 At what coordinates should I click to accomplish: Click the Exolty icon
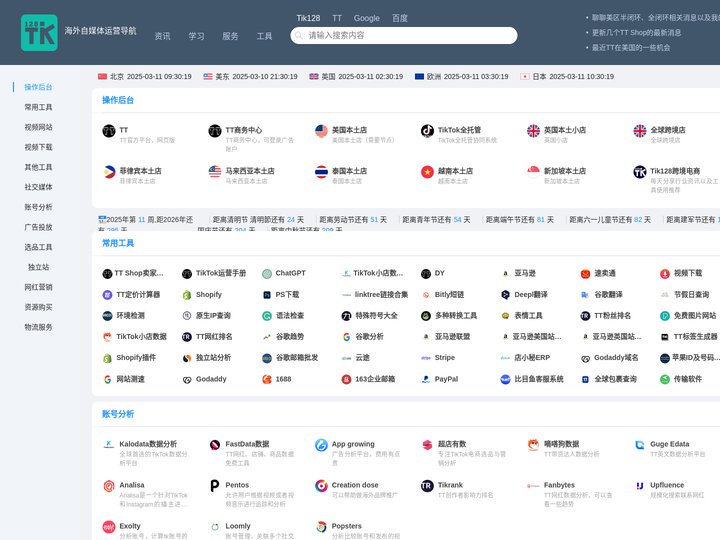pyautogui.click(x=109, y=527)
